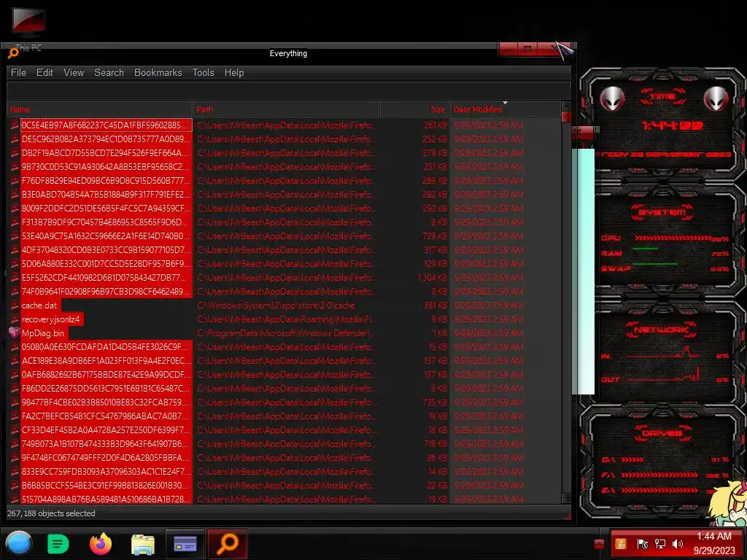Click into the Everything search box

289,91
